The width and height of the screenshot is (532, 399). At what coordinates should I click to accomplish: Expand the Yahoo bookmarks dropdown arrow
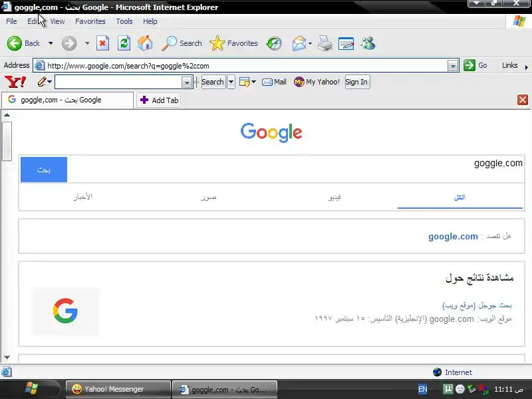pyautogui.click(x=254, y=82)
